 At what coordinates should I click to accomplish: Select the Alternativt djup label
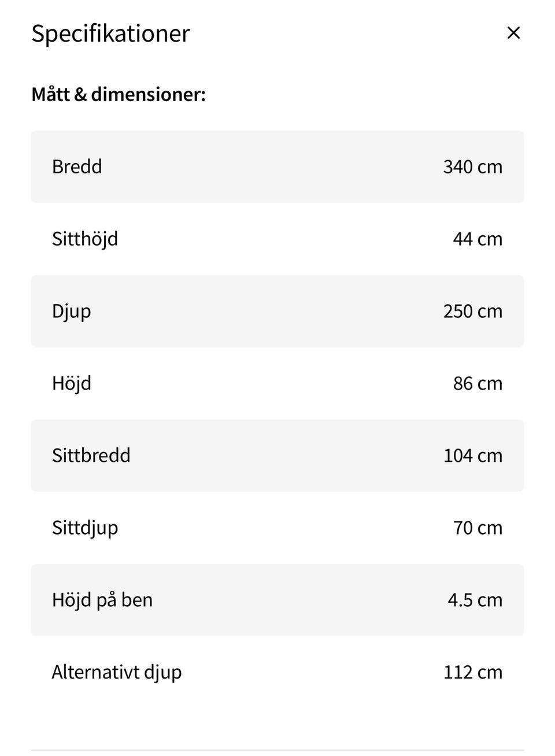click(x=117, y=672)
